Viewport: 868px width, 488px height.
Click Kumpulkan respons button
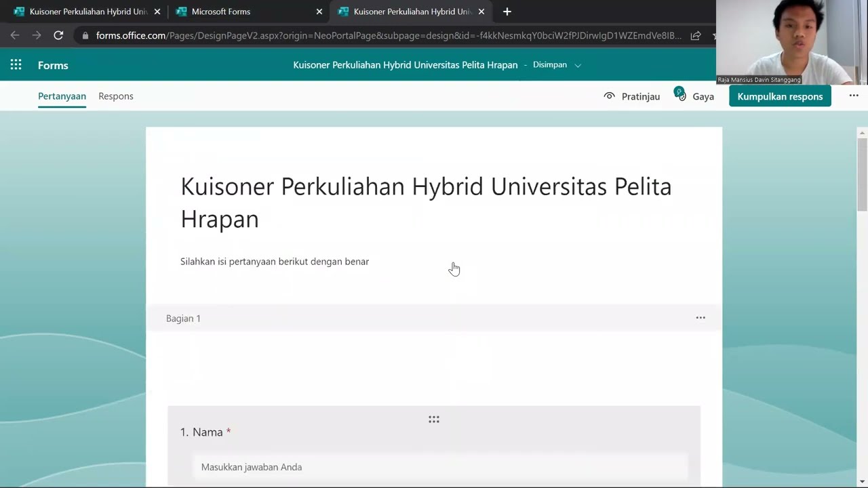[x=780, y=96]
